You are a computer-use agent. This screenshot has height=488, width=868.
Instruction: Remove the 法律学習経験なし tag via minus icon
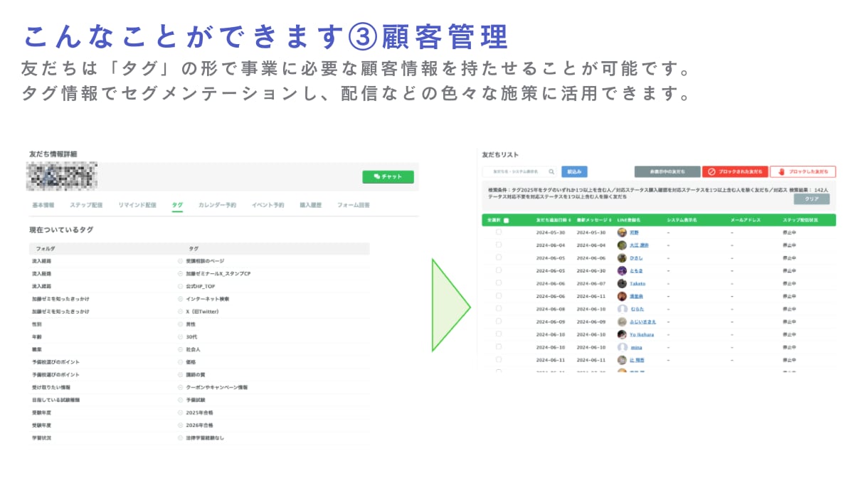coord(180,438)
